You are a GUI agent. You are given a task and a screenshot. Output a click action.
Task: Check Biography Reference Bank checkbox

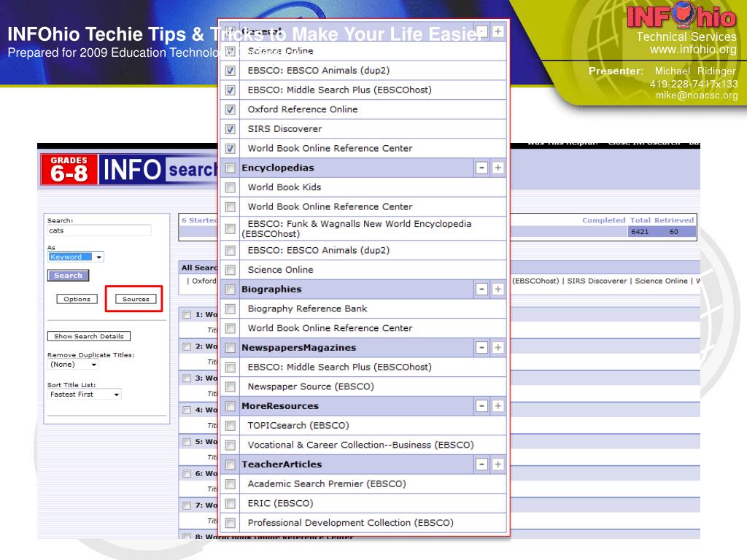coord(230,309)
